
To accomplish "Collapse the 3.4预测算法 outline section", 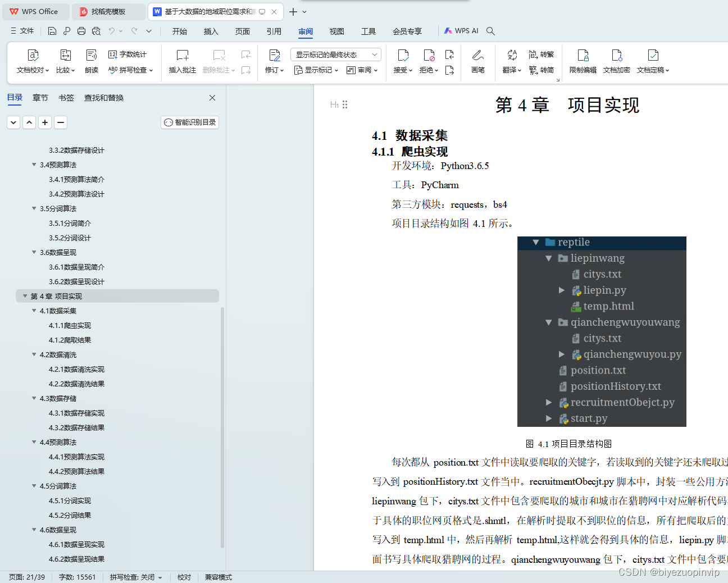I will [34, 165].
